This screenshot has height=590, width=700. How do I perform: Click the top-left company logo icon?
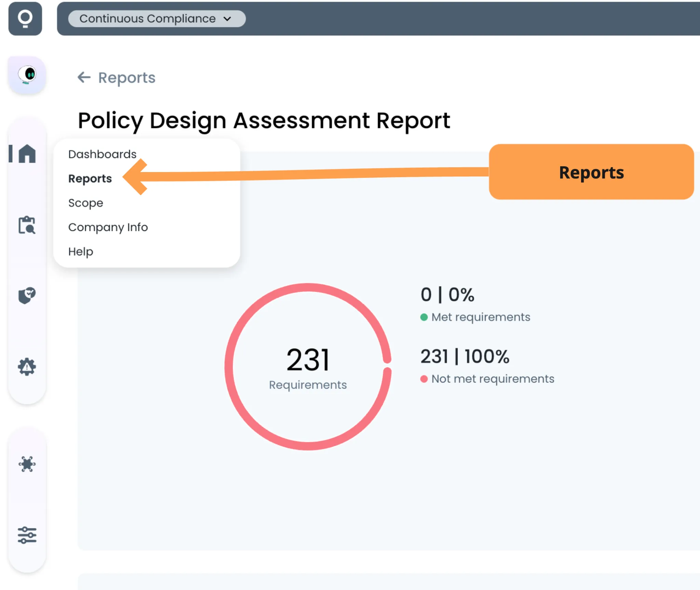25,18
